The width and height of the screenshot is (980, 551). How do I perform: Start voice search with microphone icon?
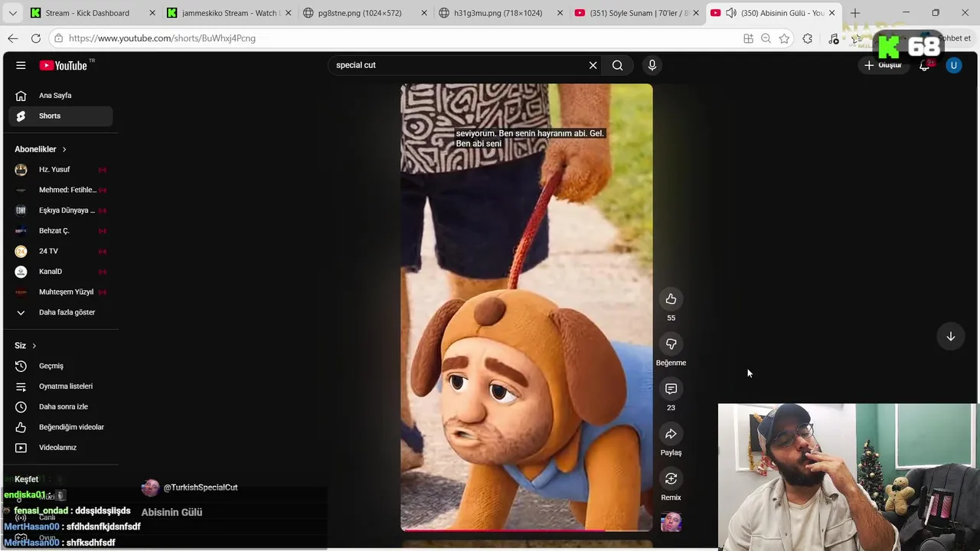point(652,65)
